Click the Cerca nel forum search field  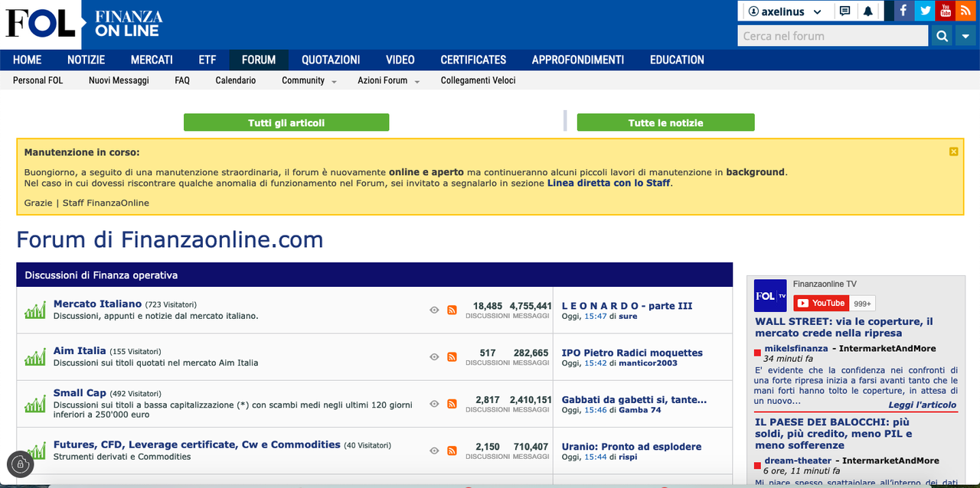click(833, 36)
